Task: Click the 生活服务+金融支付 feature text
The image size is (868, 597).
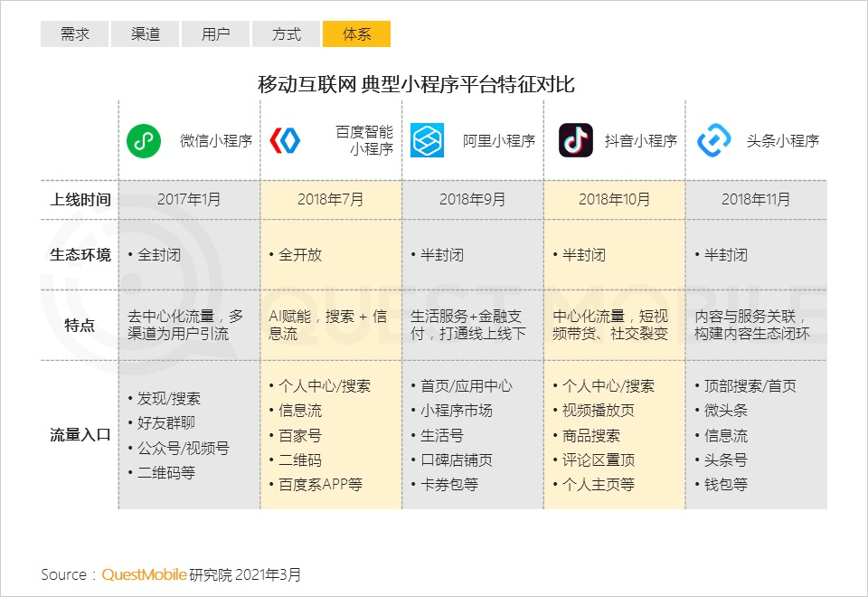Action: tap(467, 325)
